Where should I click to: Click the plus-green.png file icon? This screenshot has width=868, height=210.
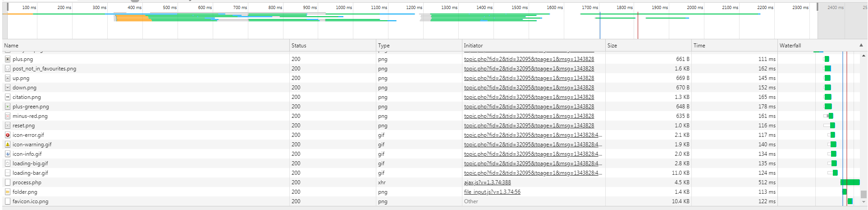(8, 107)
